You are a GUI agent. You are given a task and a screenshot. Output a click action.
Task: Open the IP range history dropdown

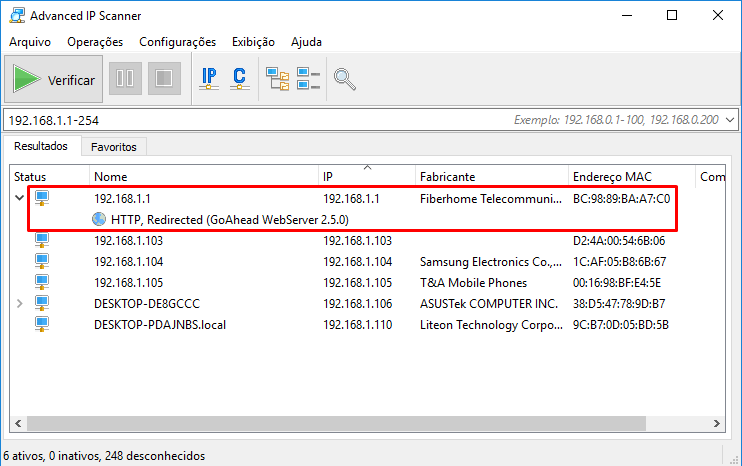click(x=730, y=120)
